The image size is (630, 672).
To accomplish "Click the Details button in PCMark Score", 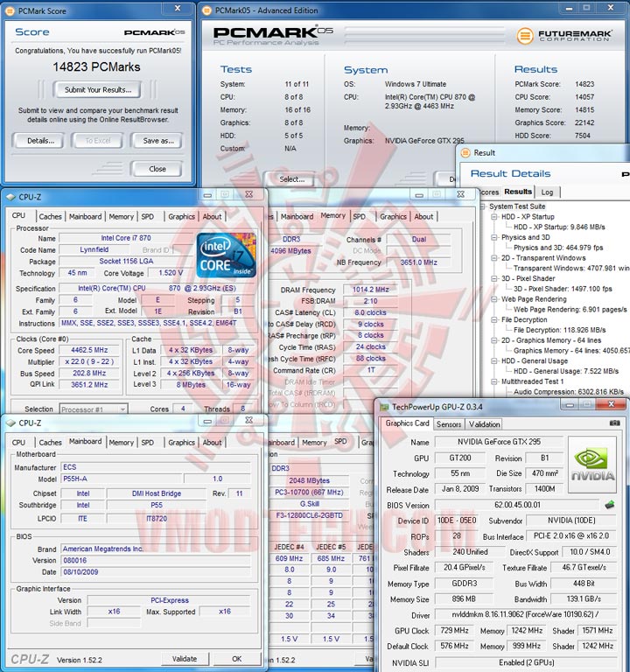I will [x=40, y=141].
